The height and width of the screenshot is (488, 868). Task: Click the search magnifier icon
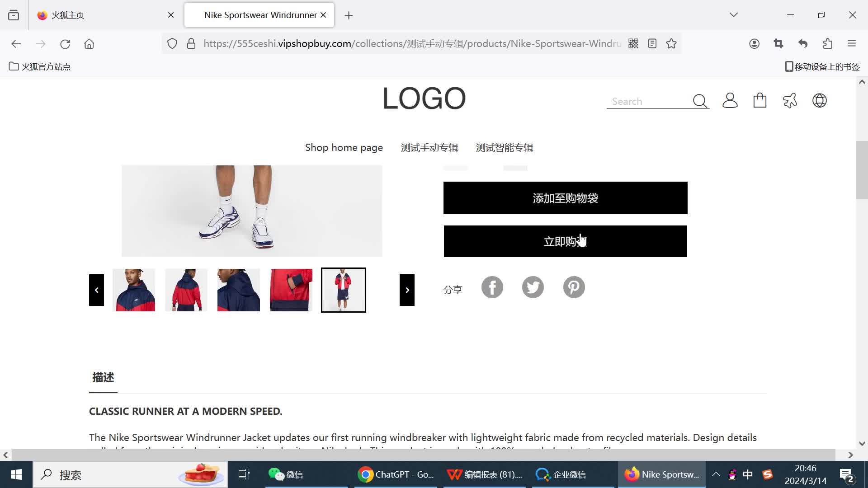pos(699,101)
